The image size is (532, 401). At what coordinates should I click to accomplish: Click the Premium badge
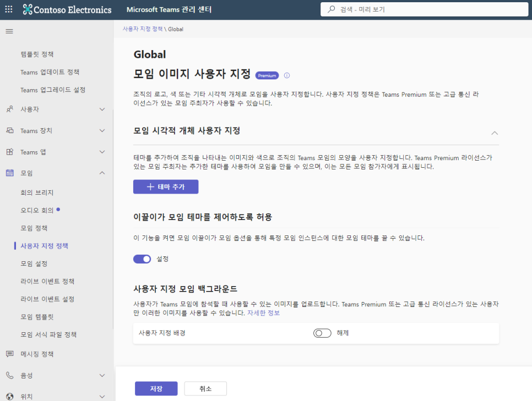click(x=267, y=75)
